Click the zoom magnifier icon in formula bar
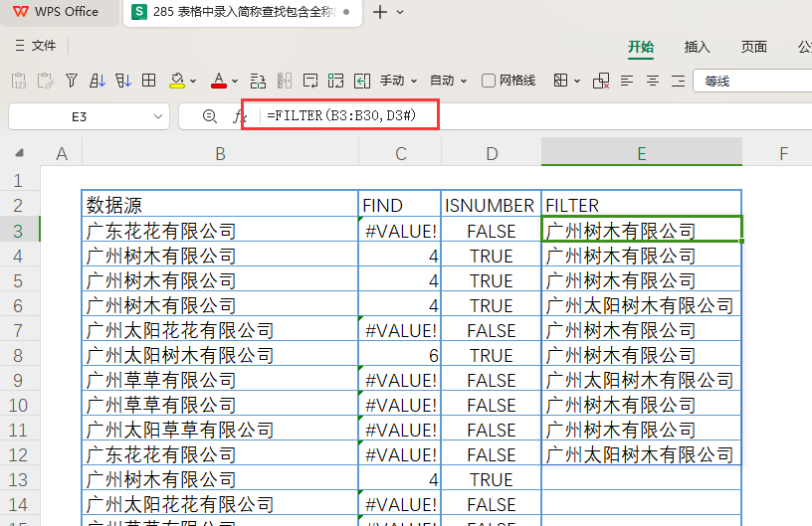The width and height of the screenshot is (812, 526). (209, 116)
